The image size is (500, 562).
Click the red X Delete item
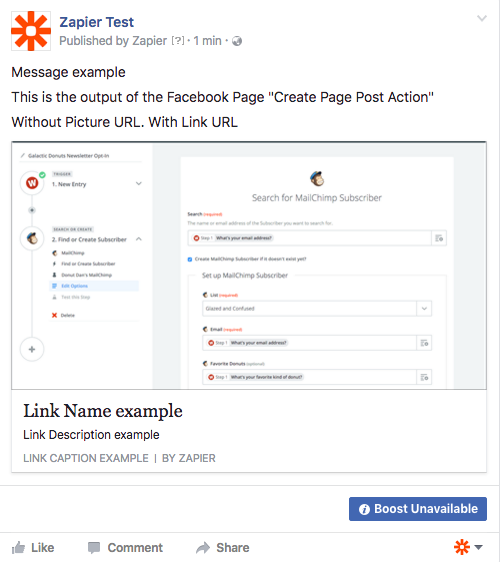click(63, 315)
